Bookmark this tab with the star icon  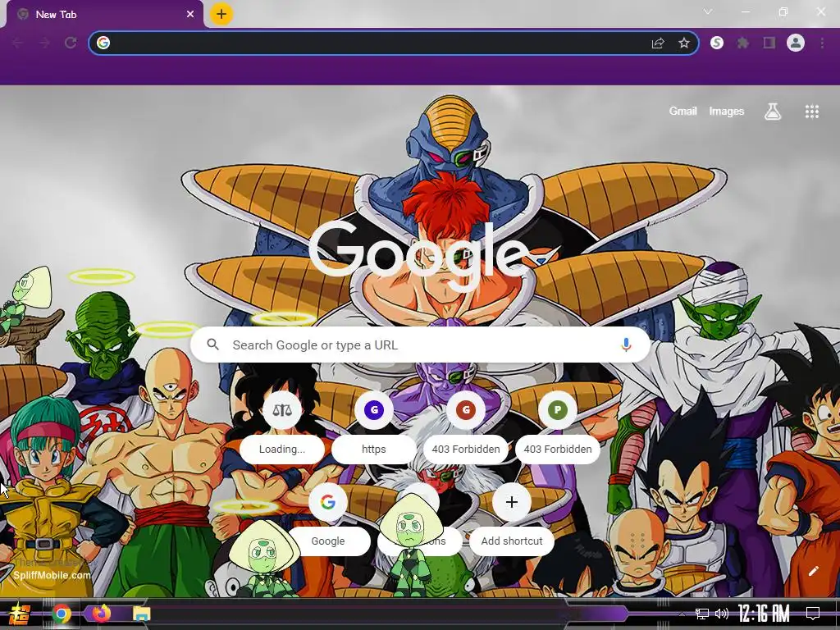684,43
